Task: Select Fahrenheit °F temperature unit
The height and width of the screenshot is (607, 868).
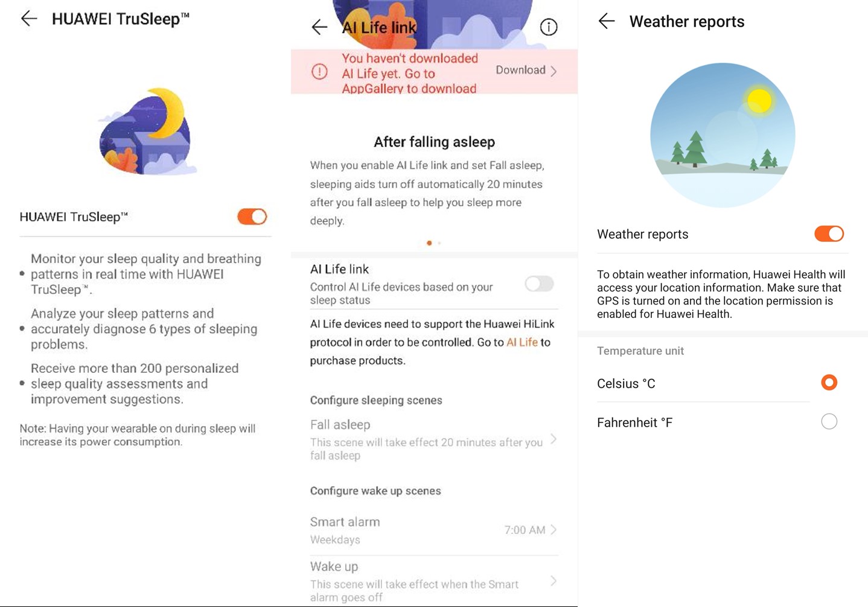Action: pos(829,421)
